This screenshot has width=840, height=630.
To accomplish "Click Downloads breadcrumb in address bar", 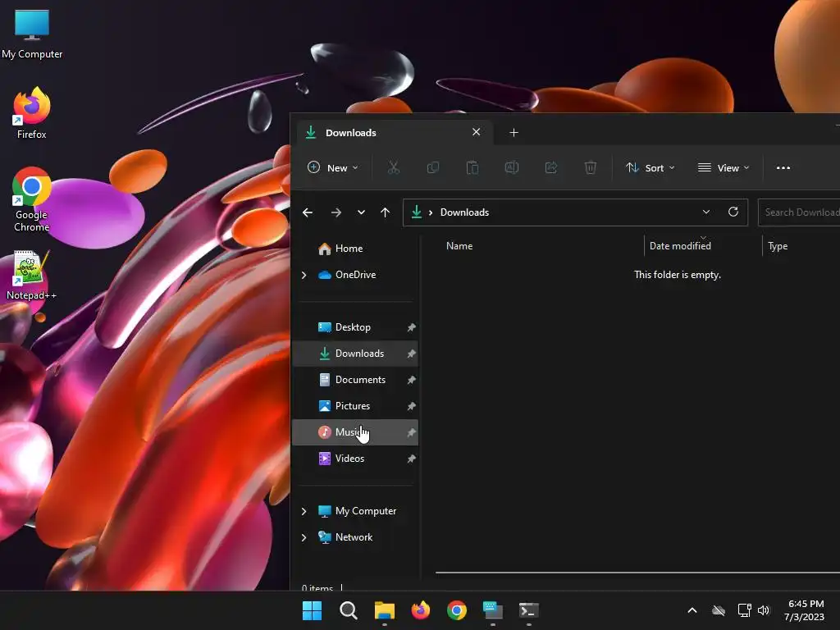I will click(464, 212).
